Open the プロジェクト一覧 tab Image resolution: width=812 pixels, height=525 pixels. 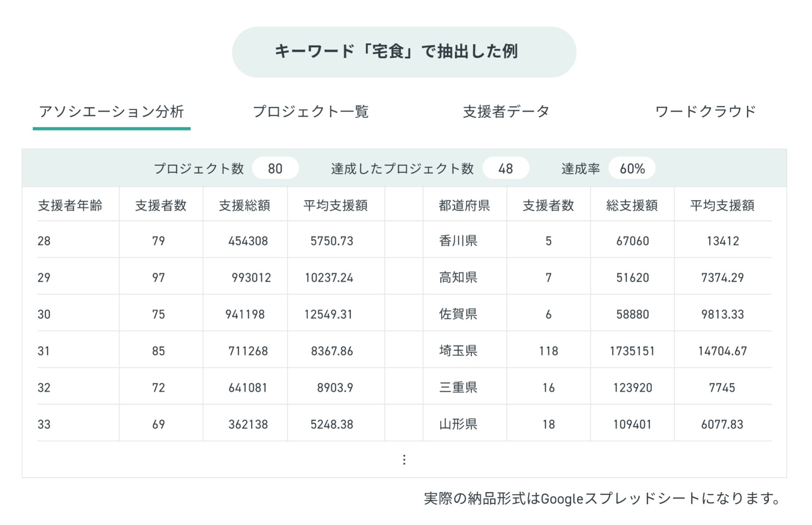311,112
